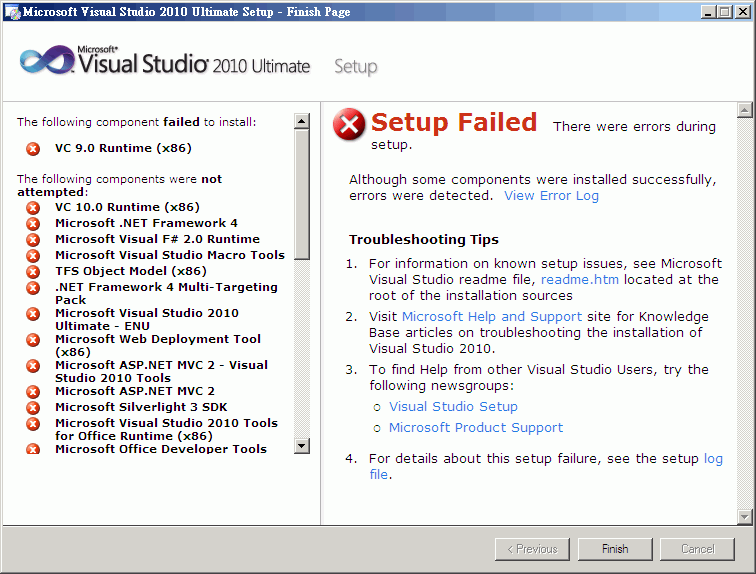Open the Visual Studio Setup newsgroup link
This screenshot has height=574, width=756.
coord(453,407)
